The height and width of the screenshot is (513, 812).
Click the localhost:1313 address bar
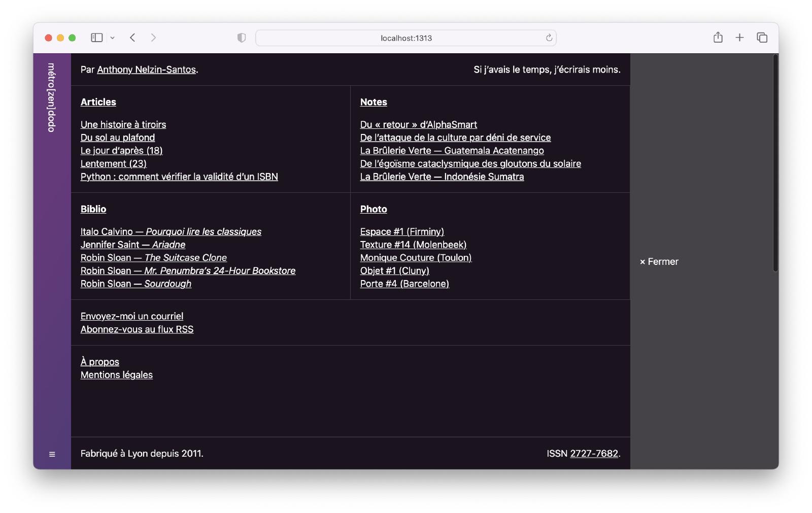tap(405, 38)
